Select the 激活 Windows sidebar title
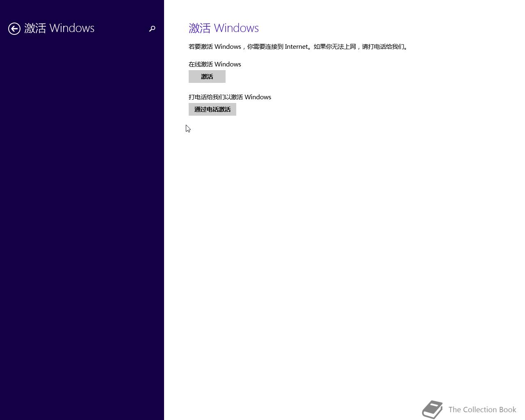The width and height of the screenshot is (525, 420). 59,28
